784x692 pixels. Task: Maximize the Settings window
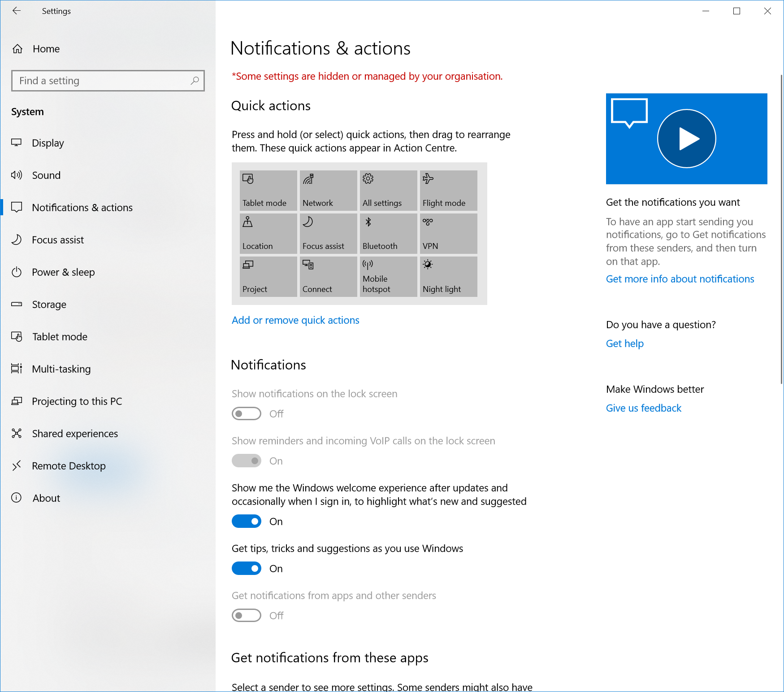coord(736,11)
